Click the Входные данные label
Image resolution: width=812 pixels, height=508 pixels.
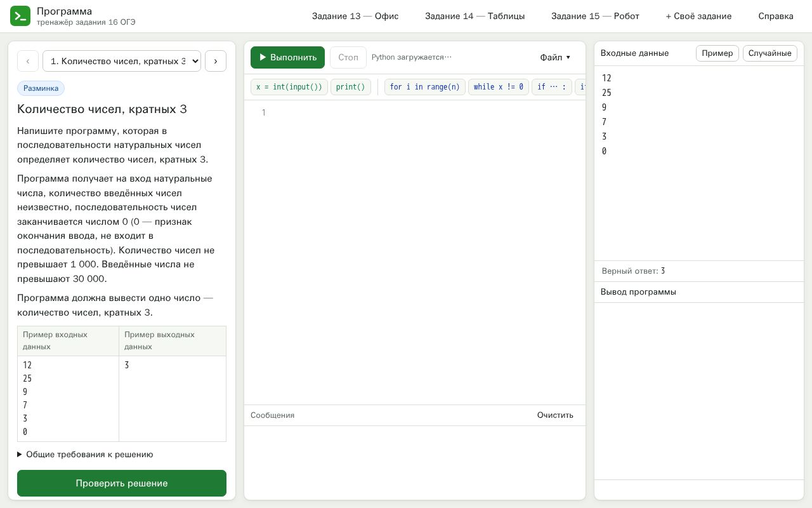(634, 53)
